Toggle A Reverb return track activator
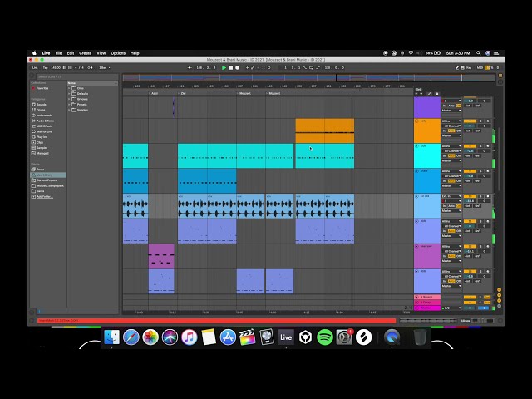This screenshot has width=532, height=399. pos(470,298)
